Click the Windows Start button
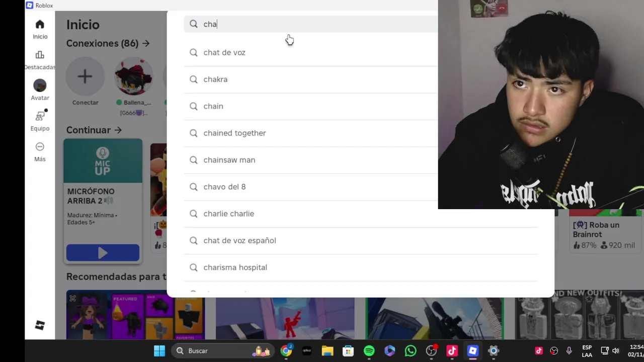 point(159,351)
